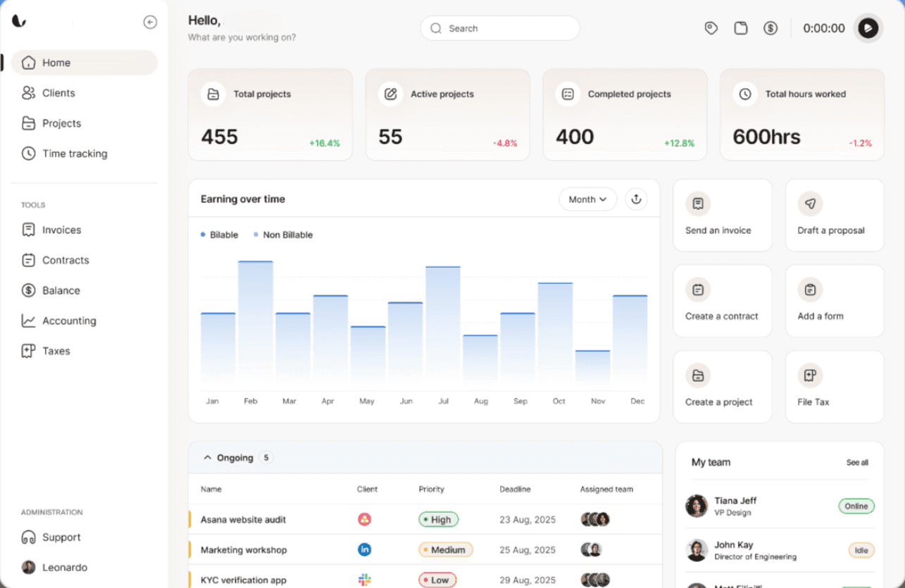Open the Marketing workshop project

(244, 550)
